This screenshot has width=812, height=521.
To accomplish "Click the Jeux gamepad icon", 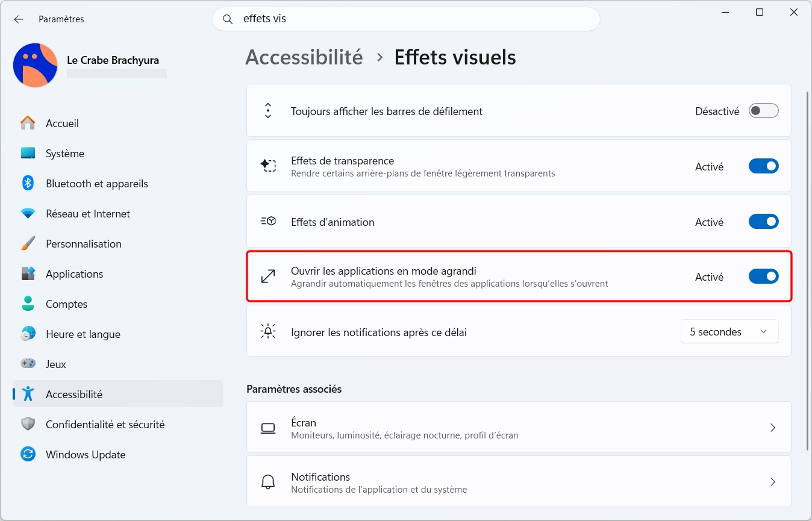I will point(28,364).
